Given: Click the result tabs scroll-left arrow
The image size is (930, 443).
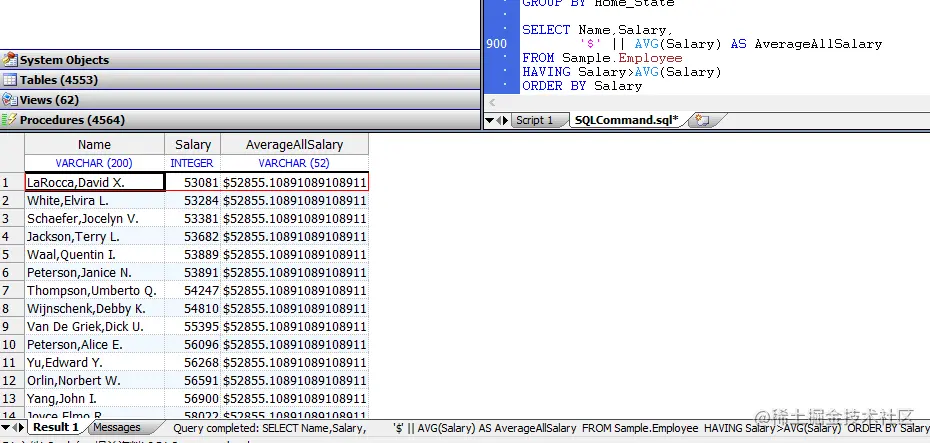Looking at the screenshot, I should (15, 427).
